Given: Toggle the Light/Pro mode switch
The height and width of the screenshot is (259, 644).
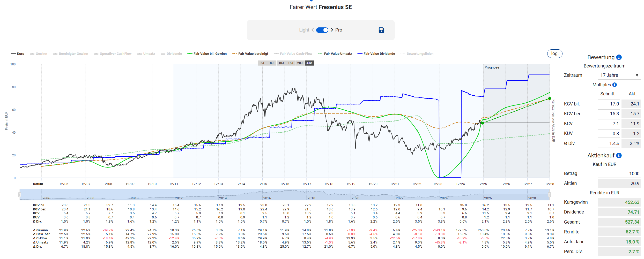Looking at the screenshot, I should point(322,30).
